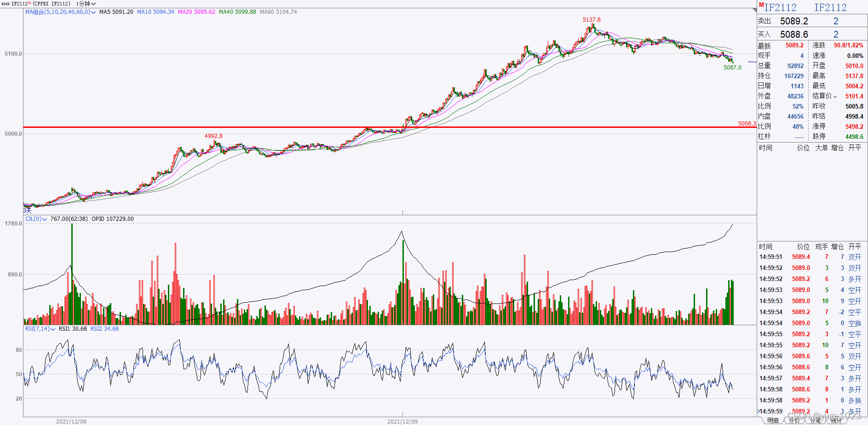Click the 外盘 value 48236
Image resolution: width=868 pixels, height=425 pixels.
tap(795, 96)
